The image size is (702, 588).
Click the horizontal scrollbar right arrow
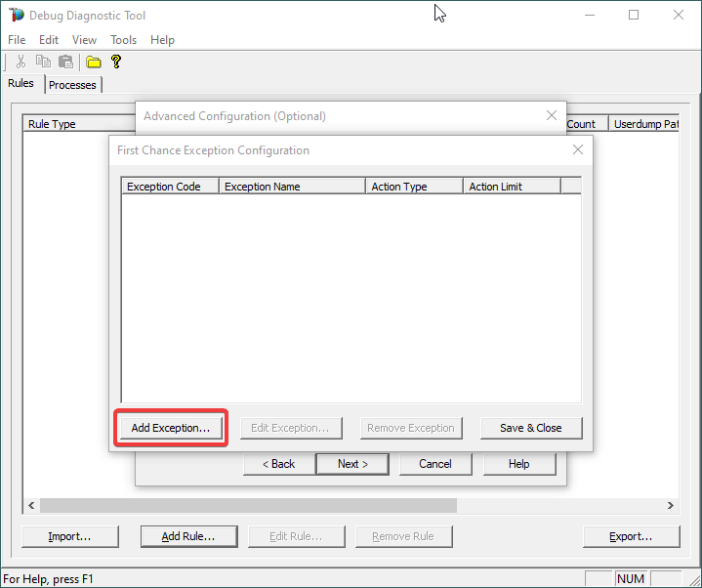point(671,506)
